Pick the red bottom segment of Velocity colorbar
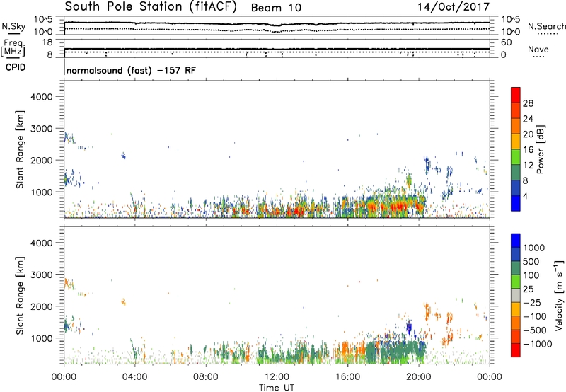 (516, 350)
